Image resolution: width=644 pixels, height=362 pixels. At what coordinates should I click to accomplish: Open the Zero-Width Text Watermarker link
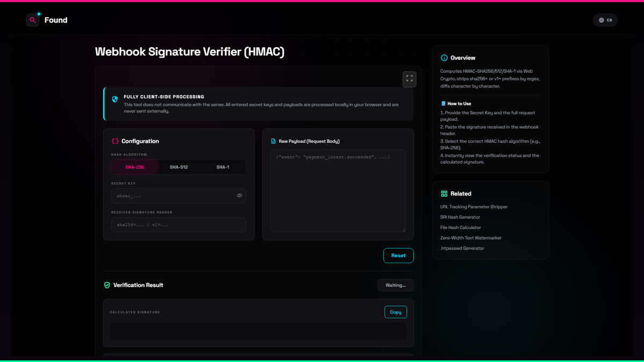(471, 238)
